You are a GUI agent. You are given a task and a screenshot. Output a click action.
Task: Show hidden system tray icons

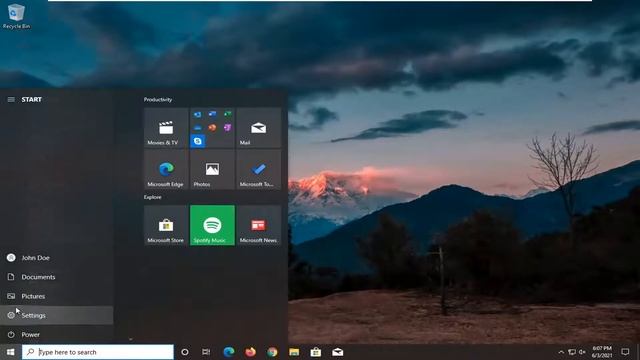[x=561, y=352]
